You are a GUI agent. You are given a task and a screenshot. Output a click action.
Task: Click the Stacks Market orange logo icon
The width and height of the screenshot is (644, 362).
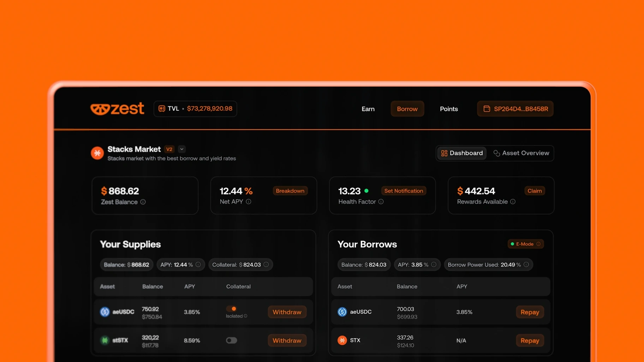click(97, 153)
